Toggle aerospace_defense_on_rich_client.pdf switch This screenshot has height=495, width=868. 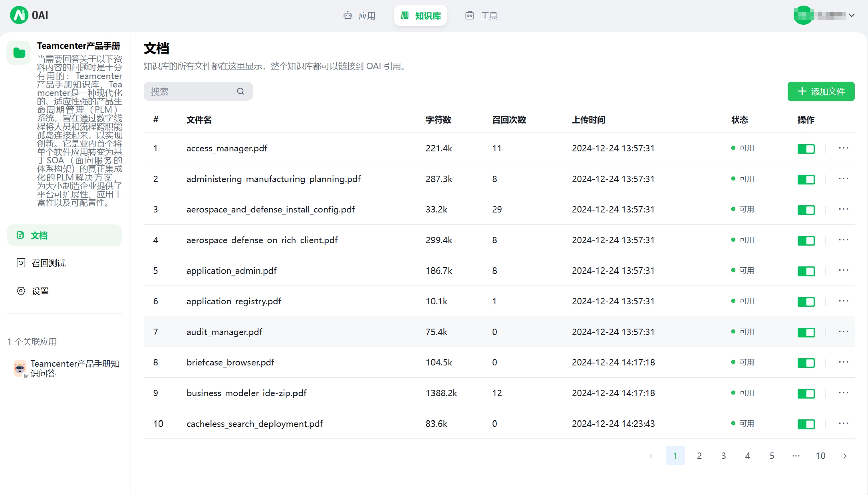(x=806, y=240)
